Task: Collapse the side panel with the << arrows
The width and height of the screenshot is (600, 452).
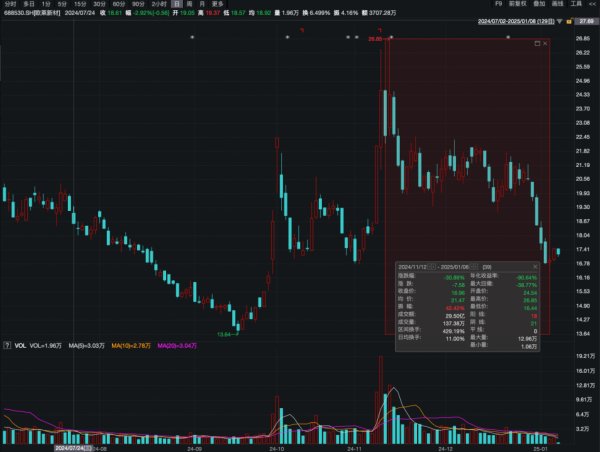Action: (593, 4)
